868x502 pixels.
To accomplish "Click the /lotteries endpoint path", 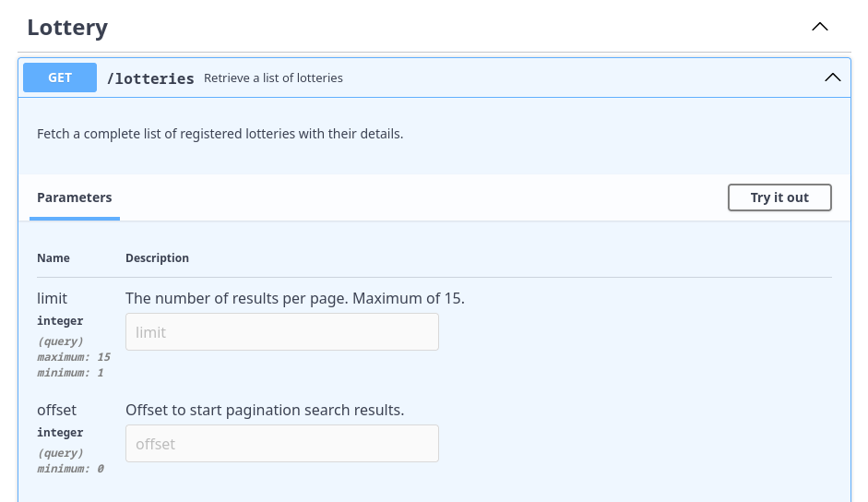I will pos(150,78).
